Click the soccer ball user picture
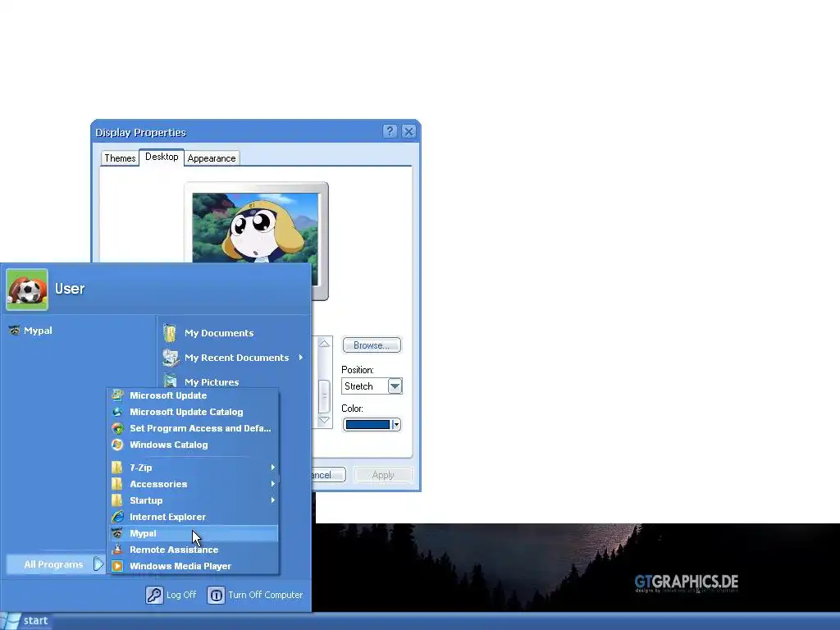The width and height of the screenshot is (840, 630). click(x=27, y=290)
